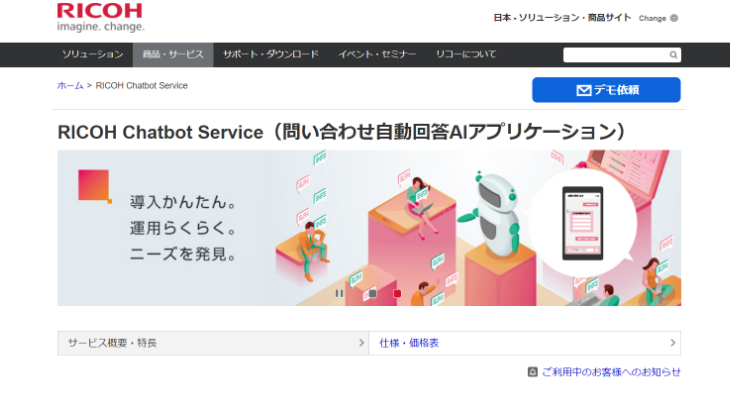Click the RICOH imagine. change. logo
The image size is (730, 410).
click(x=101, y=18)
